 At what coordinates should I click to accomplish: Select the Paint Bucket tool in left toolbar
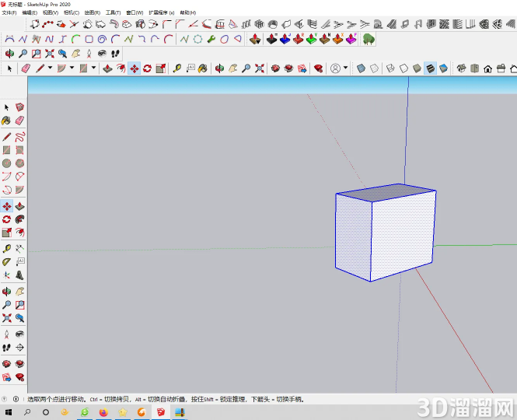pos(6,121)
